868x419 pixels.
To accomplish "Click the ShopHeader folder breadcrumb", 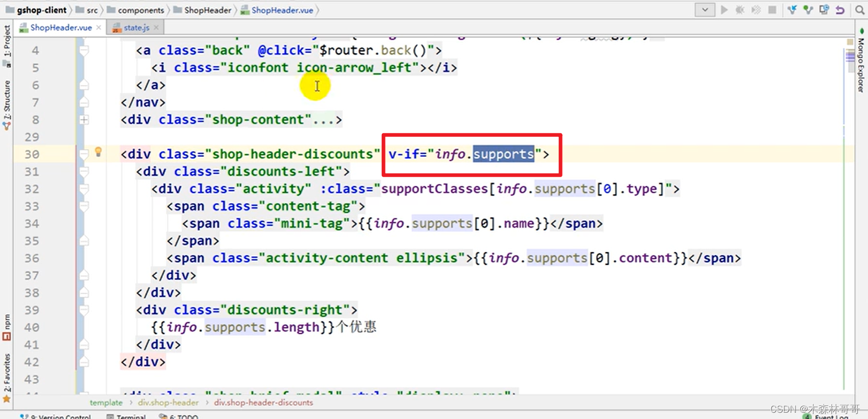I will [202, 10].
